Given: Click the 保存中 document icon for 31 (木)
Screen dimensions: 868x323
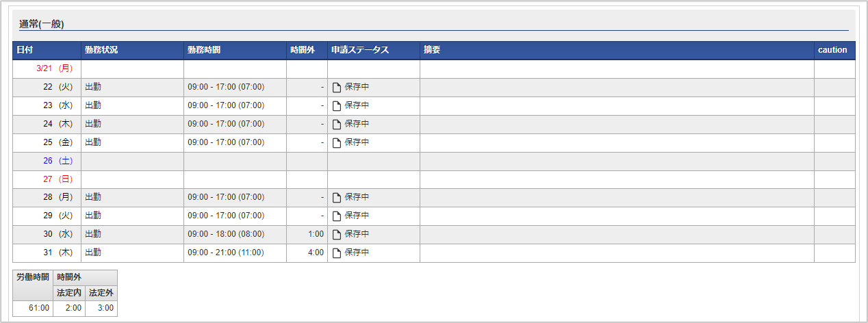Looking at the screenshot, I should 337,253.
